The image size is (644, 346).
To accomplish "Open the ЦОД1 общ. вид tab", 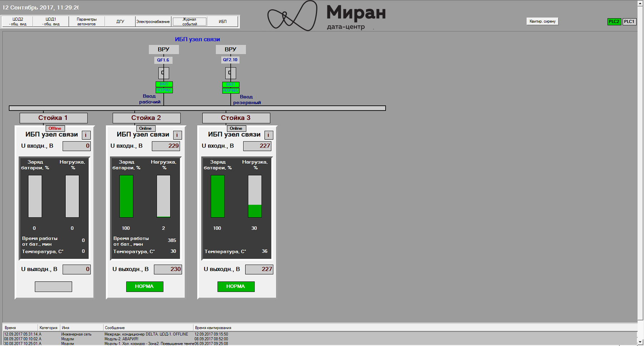I will coord(51,21).
